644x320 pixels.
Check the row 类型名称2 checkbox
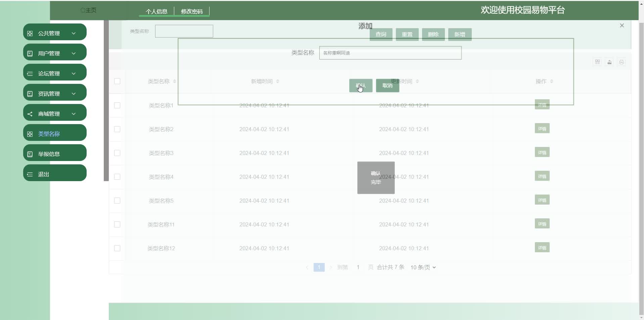(x=117, y=129)
